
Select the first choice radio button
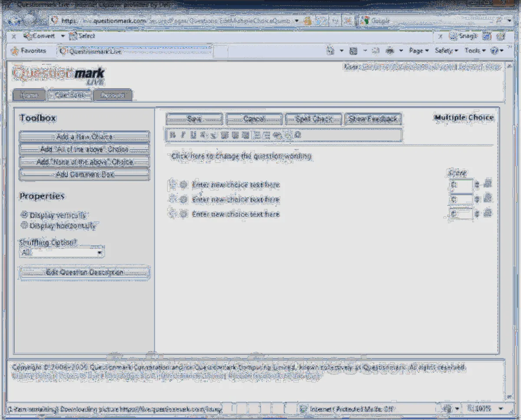point(184,185)
